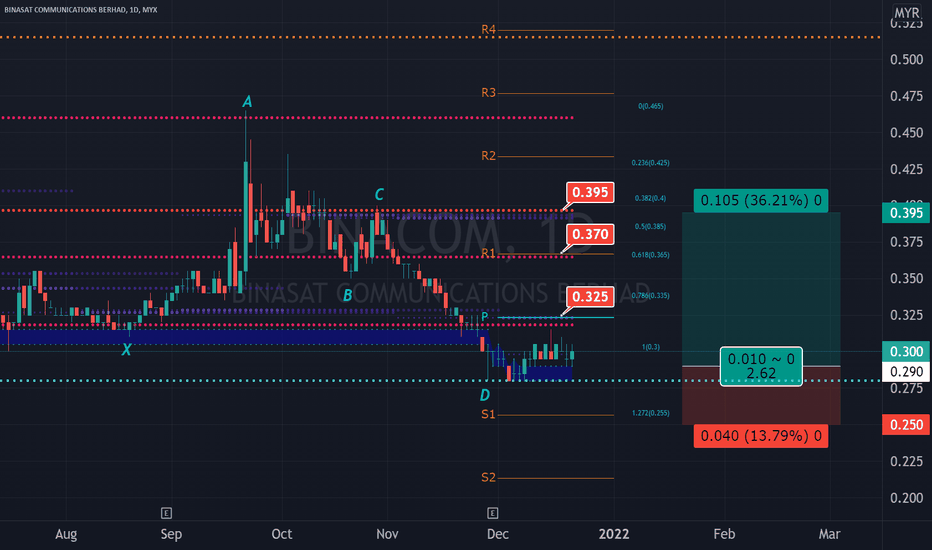Click the earnings E marker above Dec
Image resolution: width=932 pixels, height=550 pixels.
point(492,513)
